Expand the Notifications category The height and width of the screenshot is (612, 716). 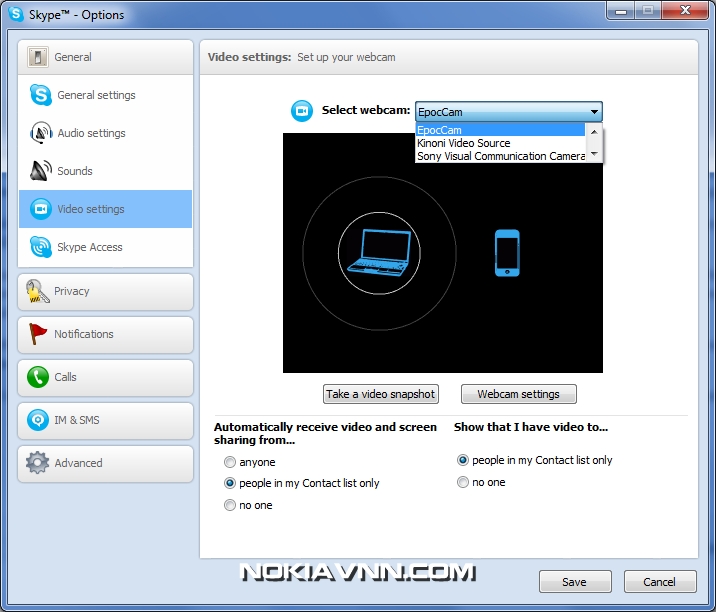[105, 334]
